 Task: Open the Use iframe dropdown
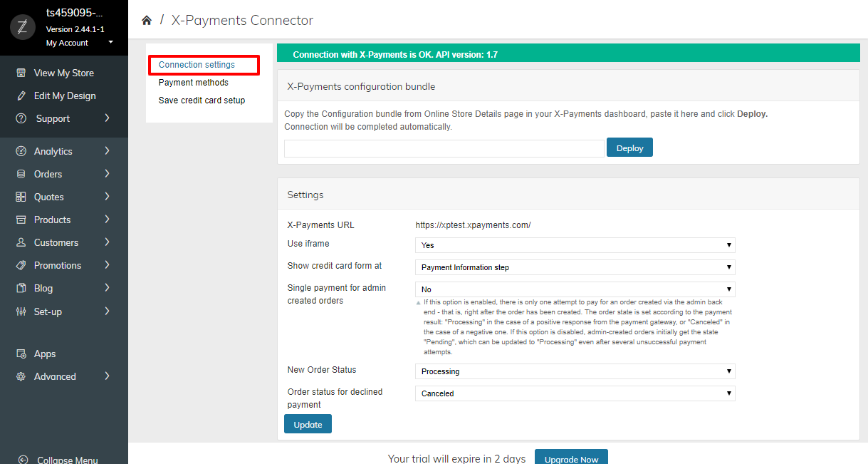tap(575, 245)
